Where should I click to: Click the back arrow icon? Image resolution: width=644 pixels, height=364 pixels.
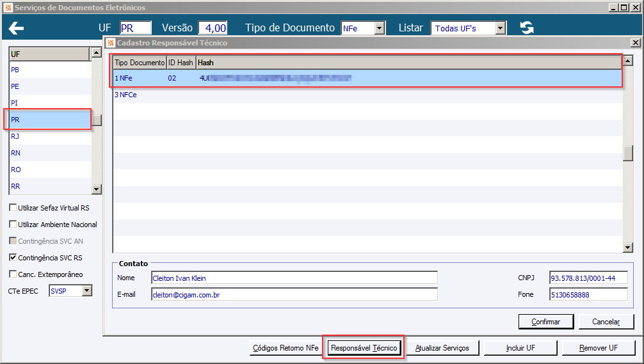pos(16,28)
